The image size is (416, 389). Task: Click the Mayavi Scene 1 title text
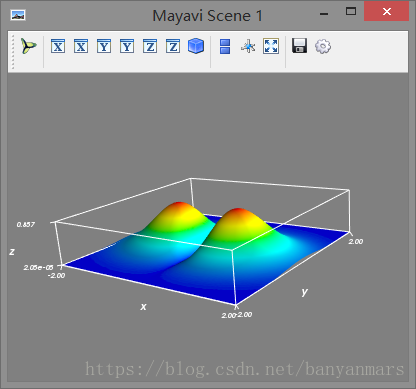tap(207, 16)
